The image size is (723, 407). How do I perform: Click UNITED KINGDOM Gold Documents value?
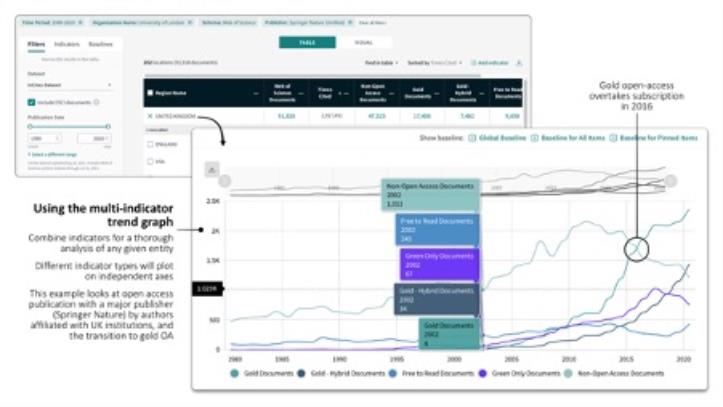pos(422,116)
